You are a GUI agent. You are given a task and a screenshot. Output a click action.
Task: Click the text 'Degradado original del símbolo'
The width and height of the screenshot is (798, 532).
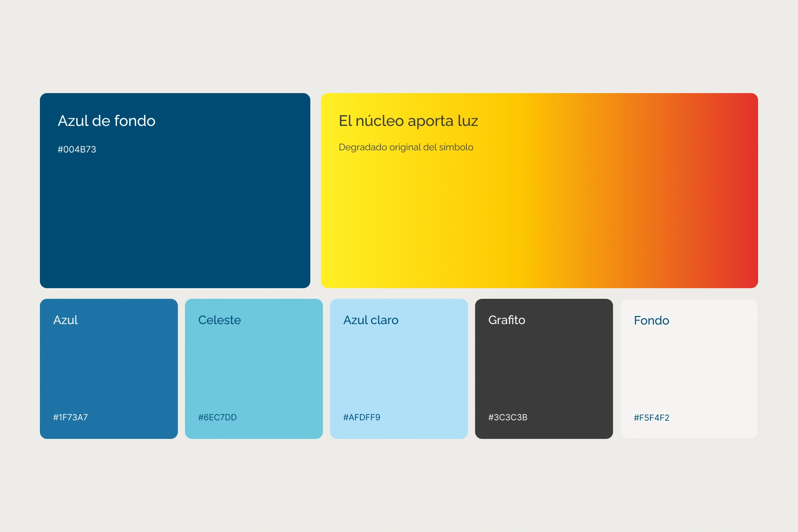406,147
